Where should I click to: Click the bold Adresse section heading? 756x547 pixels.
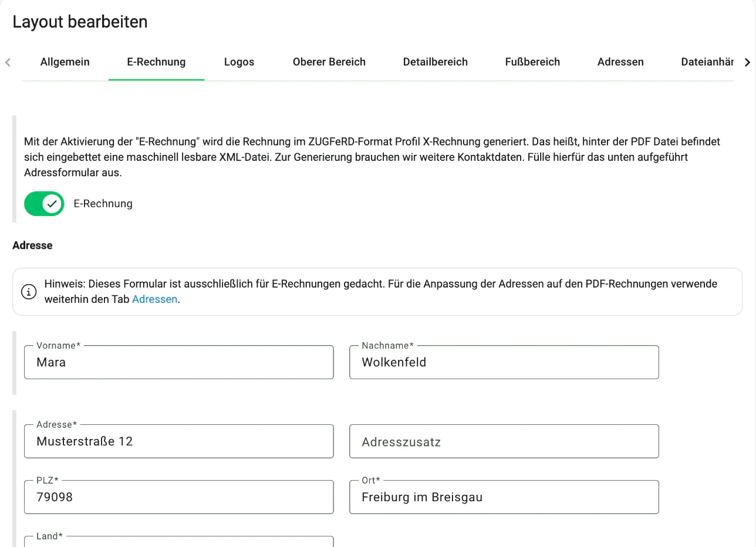point(32,245)
